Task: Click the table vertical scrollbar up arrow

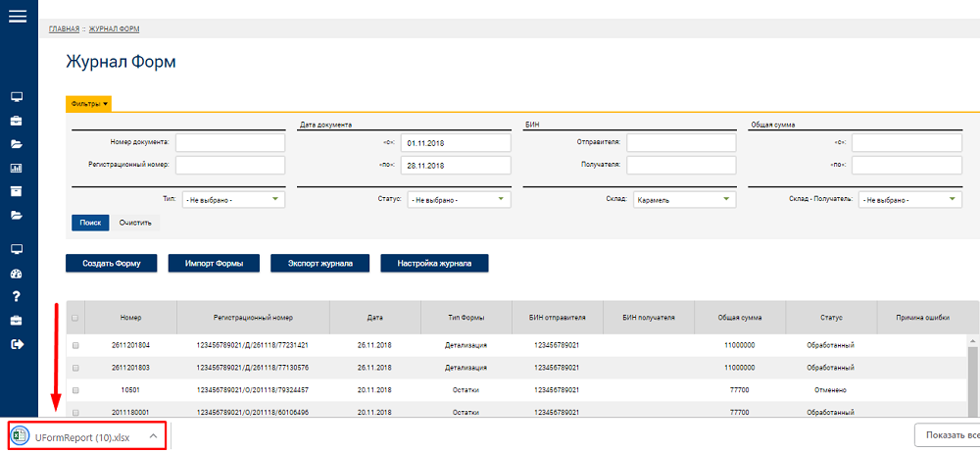Action: click(972, 340)
